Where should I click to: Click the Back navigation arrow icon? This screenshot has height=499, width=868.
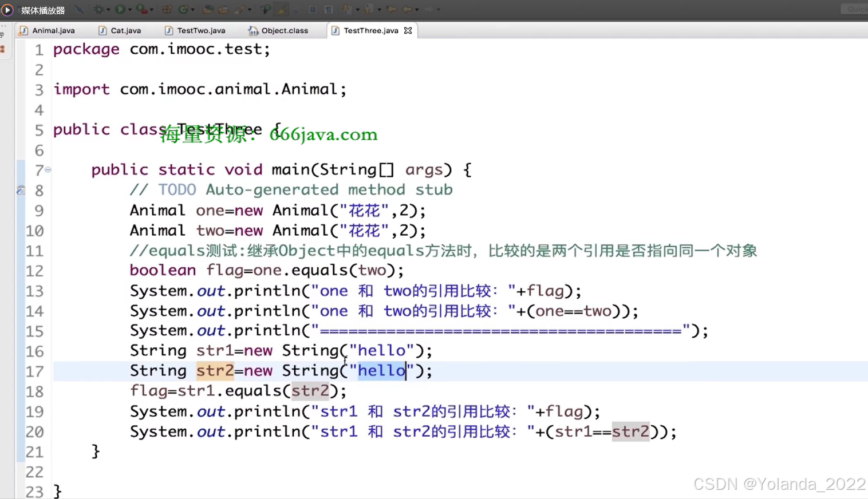[x=407, y=10]
